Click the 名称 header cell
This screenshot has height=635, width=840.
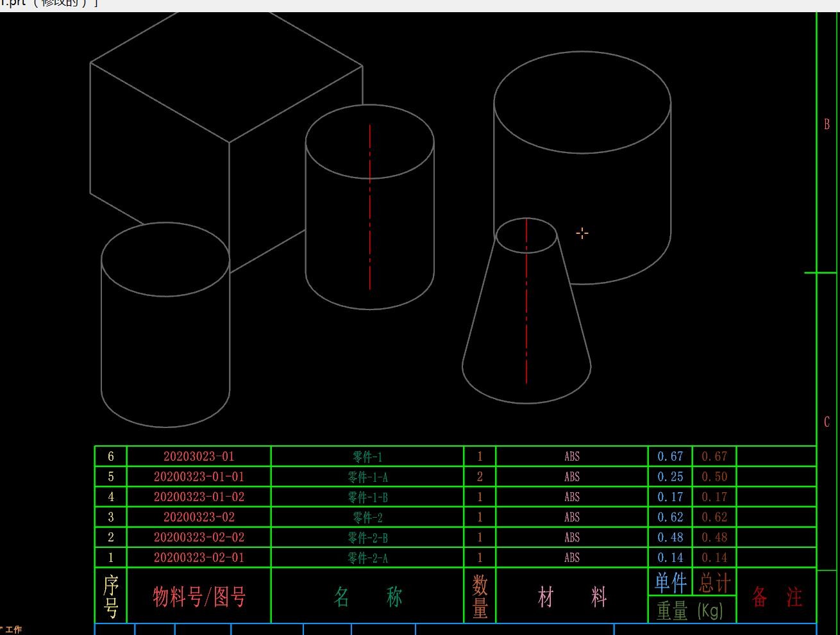pyautogui.click(x=367, y=597)
